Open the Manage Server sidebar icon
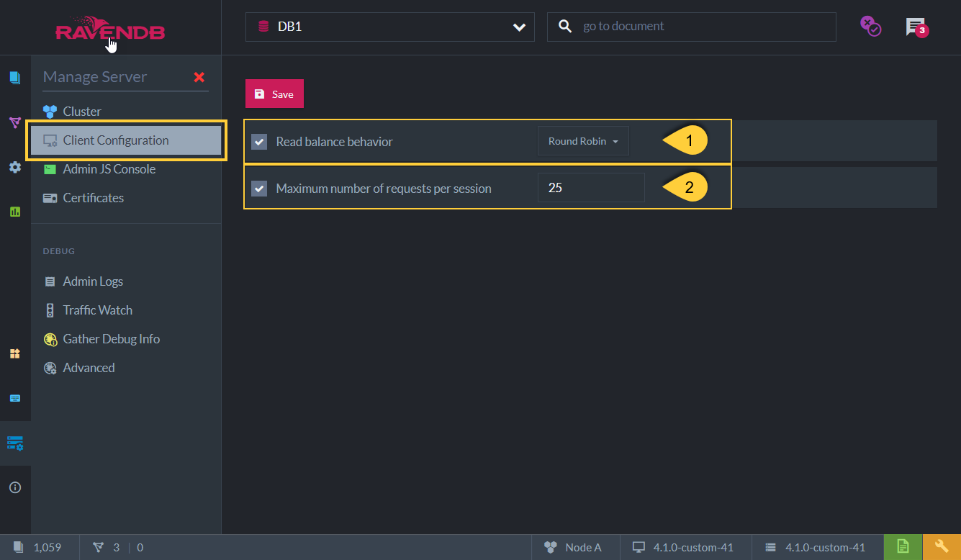 coord(15,443)
